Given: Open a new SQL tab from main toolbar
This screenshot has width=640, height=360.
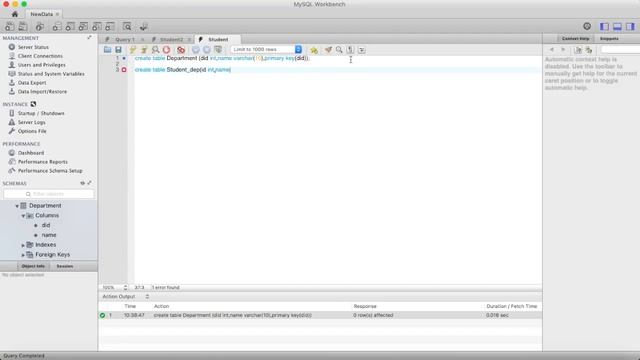Looking at the screenshot, I should (x=9, y=27).
